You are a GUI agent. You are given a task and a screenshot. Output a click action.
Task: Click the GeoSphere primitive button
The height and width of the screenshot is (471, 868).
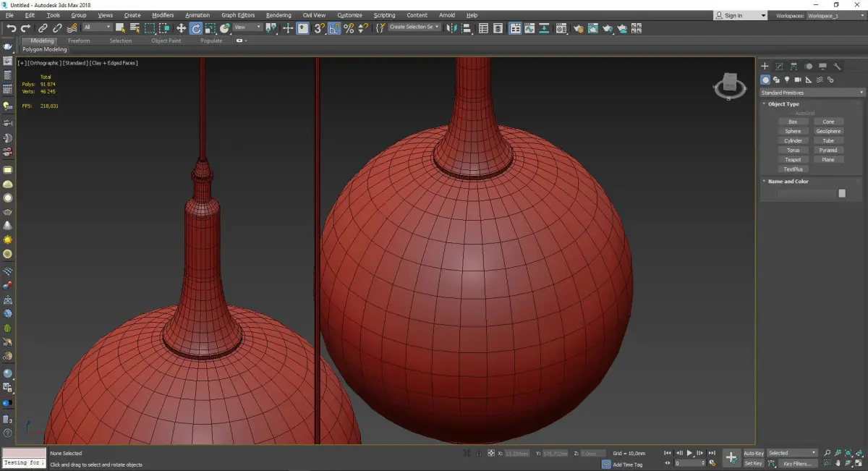828,131
